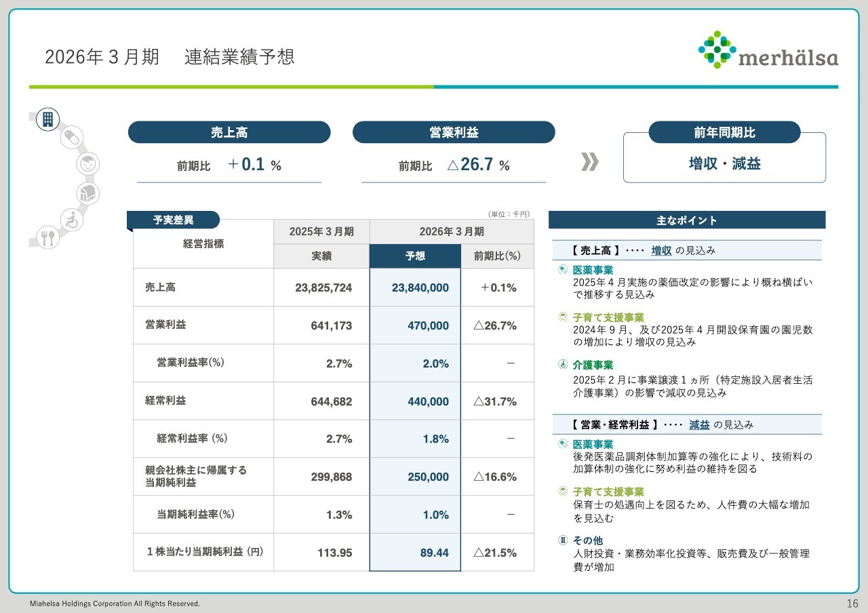Click the copyright footer text
This screenshot has width=868, height=613.
pyautogui.click(x=115, y=604)
